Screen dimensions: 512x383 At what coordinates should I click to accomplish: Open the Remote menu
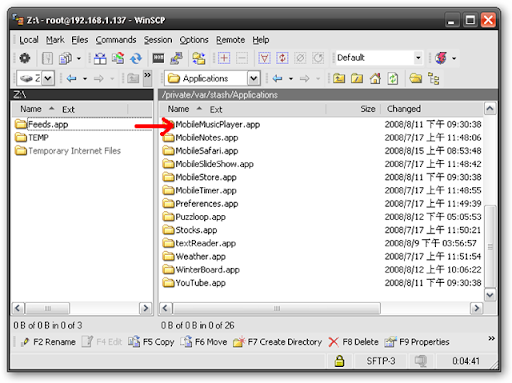(230, 40)
